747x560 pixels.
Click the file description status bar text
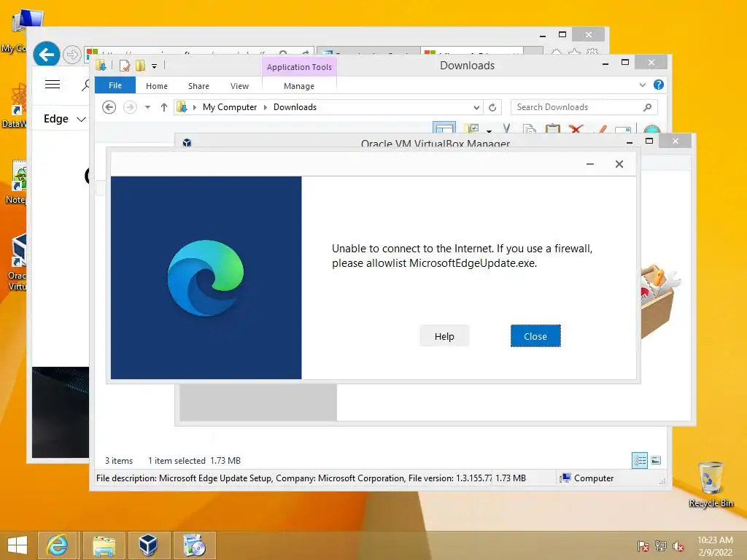pyautogui.click(x=294, y=478)
